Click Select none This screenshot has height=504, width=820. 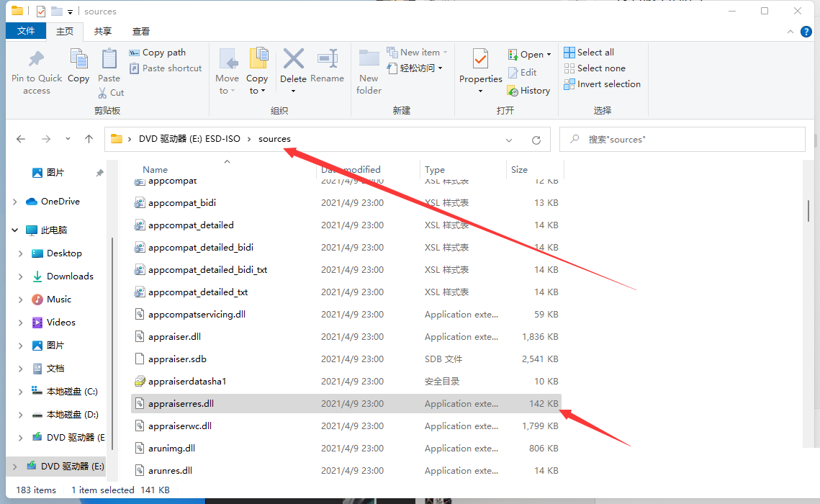tap(595, 68)
